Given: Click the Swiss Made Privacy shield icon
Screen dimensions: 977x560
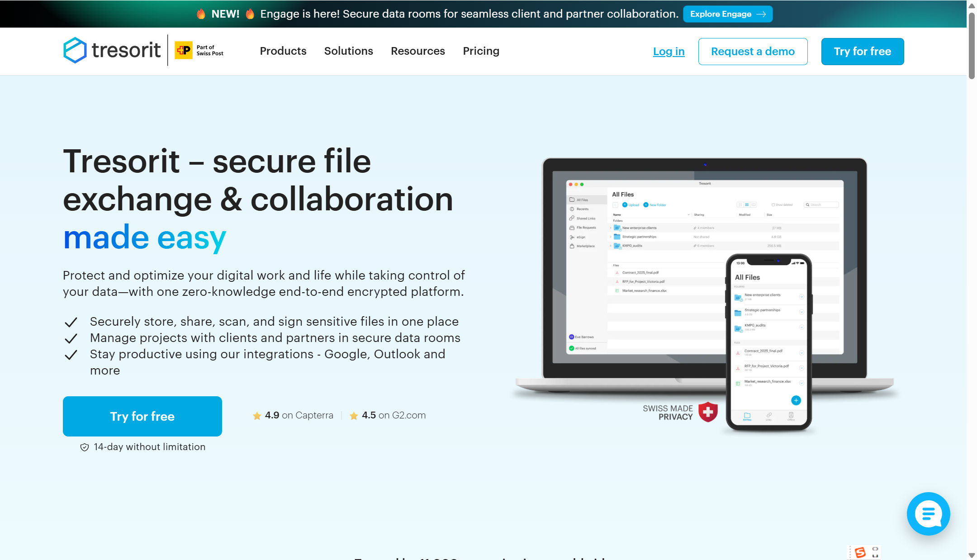Looking at the screenshot, I should (708, 412).
